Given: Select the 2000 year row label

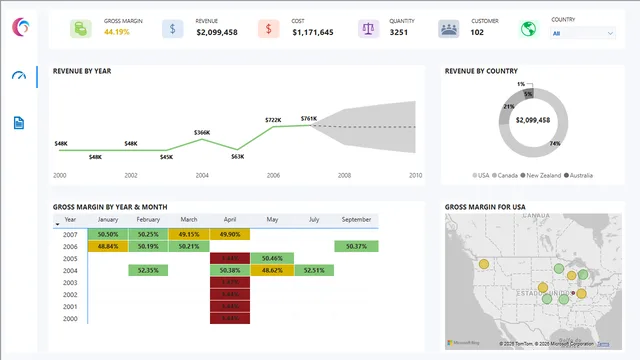Looking at the screenshot, I should click(70, 319).
